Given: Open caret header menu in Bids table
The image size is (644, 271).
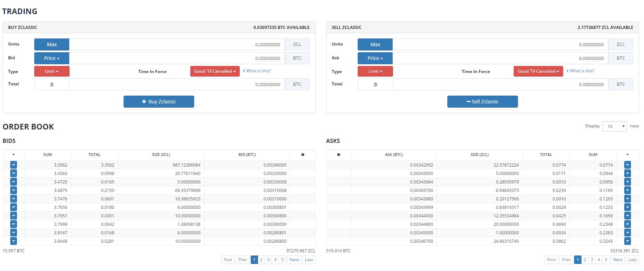Looking at the screenshot, I should [x=13, y=155].
